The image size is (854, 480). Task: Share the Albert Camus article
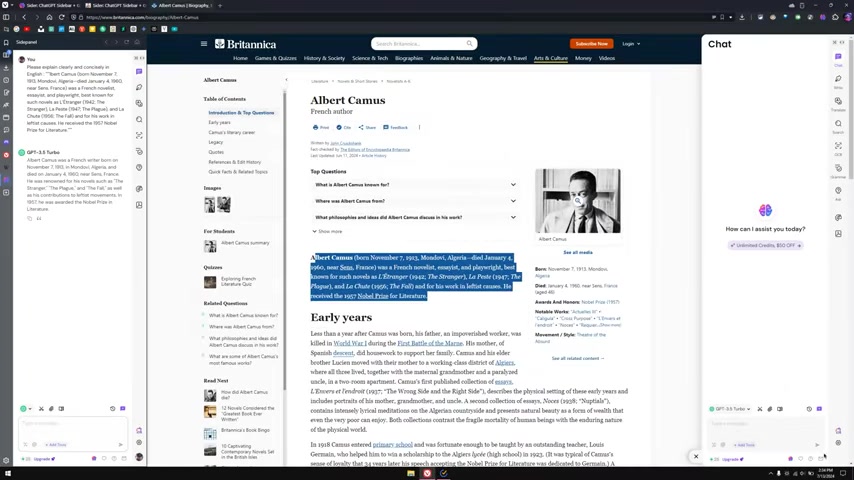pyautogui.click(x=367, y=127)
